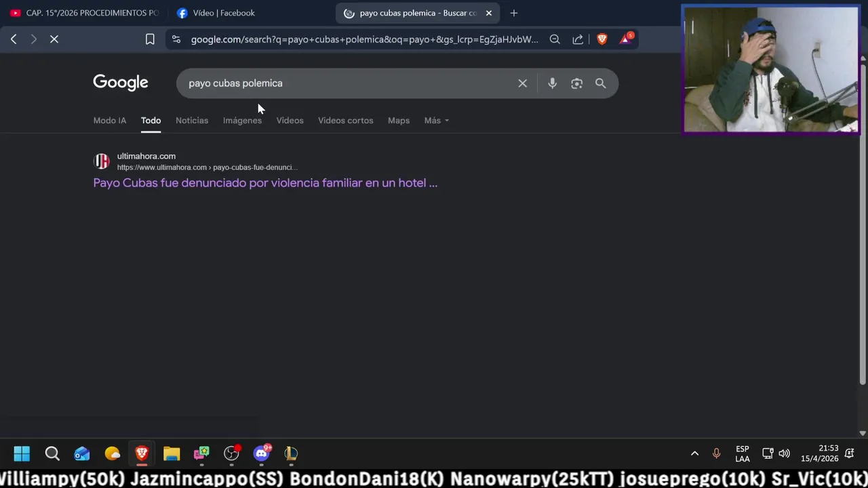Go to Google homepage logo
The height and width of the screenshot is (488, 868).
click(121, 83)
